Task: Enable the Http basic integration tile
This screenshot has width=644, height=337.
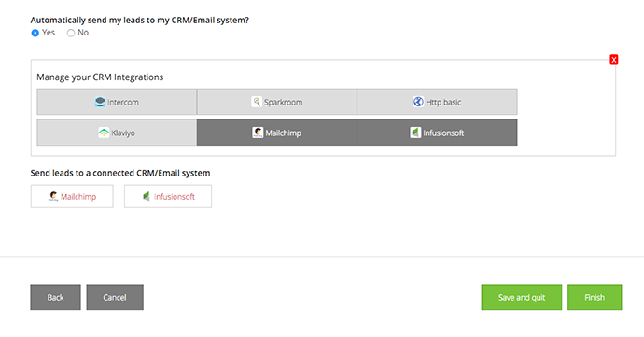Action: coord(437,102)
